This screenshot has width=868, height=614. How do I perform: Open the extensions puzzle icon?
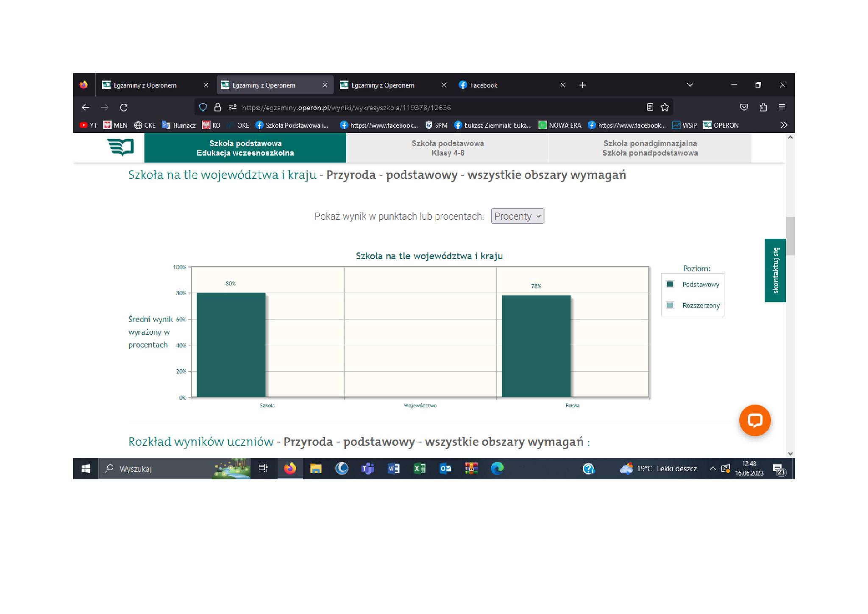pos(763,107)
